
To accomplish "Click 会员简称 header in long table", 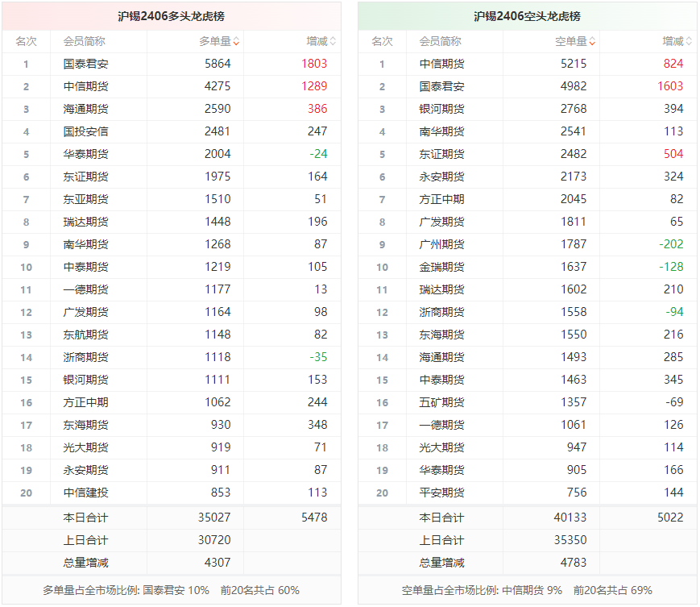I will point(85,42).
